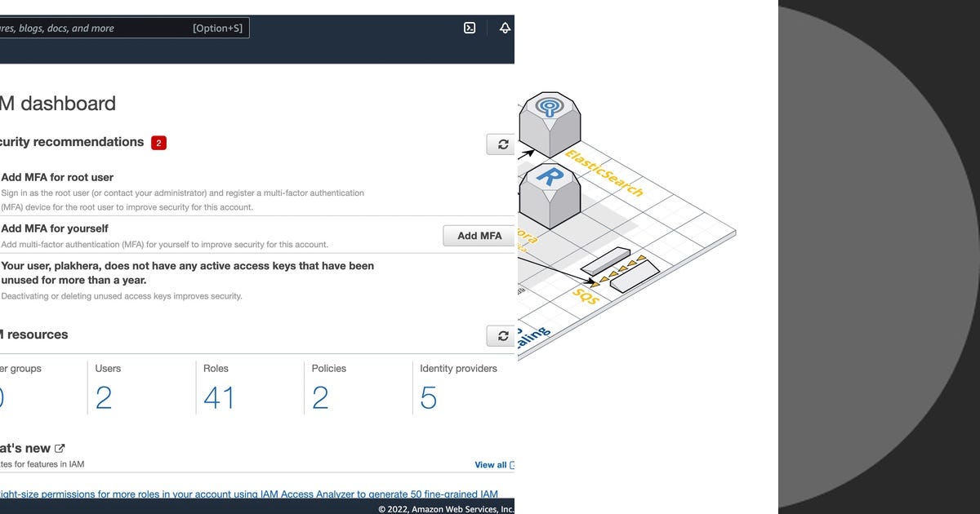Image resolution: width=980 pixels, height=514 pixels.
Task: Refresh the IAM resources panel
Action: (x=501, y=335)
